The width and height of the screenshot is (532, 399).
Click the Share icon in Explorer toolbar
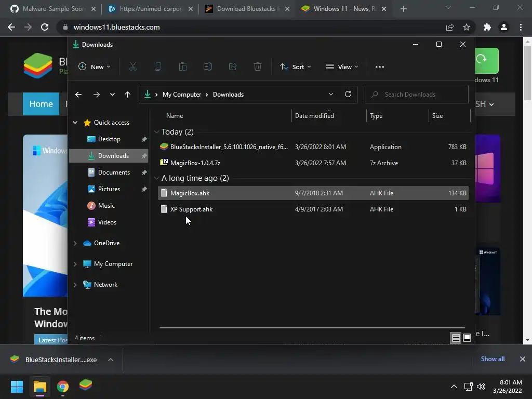pos(233,67)
